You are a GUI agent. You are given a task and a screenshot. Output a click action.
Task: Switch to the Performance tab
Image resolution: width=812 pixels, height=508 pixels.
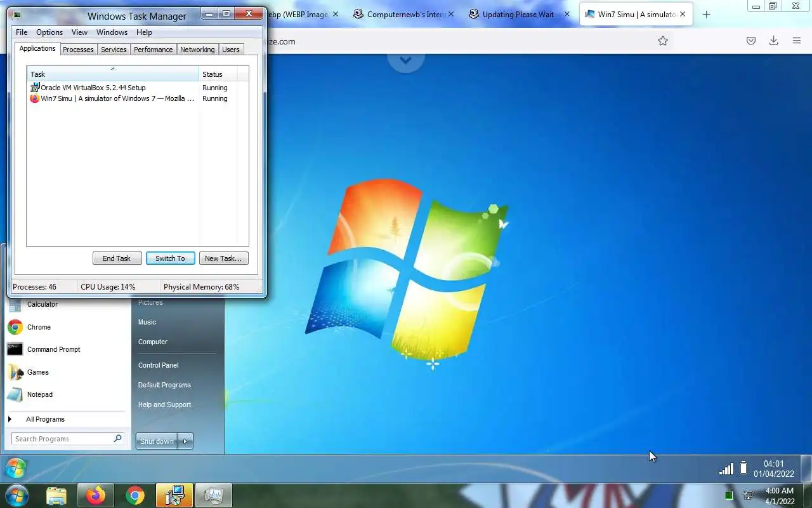pyautogui.click(x=153, y=50)
